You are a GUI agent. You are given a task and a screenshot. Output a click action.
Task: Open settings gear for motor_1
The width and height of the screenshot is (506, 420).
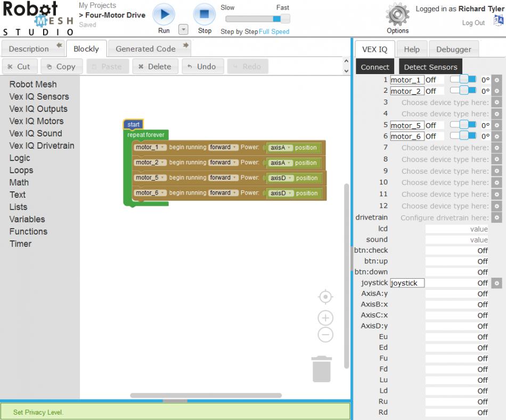pos(496,80)
